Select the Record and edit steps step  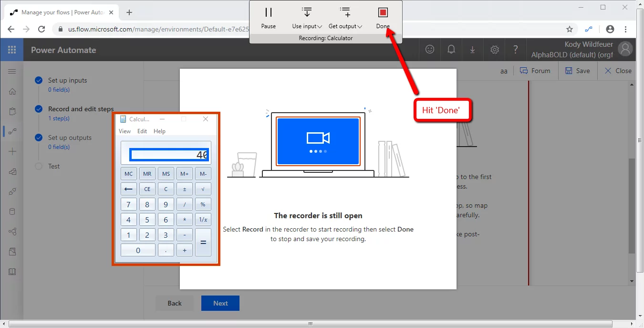[x=81, y=109]
